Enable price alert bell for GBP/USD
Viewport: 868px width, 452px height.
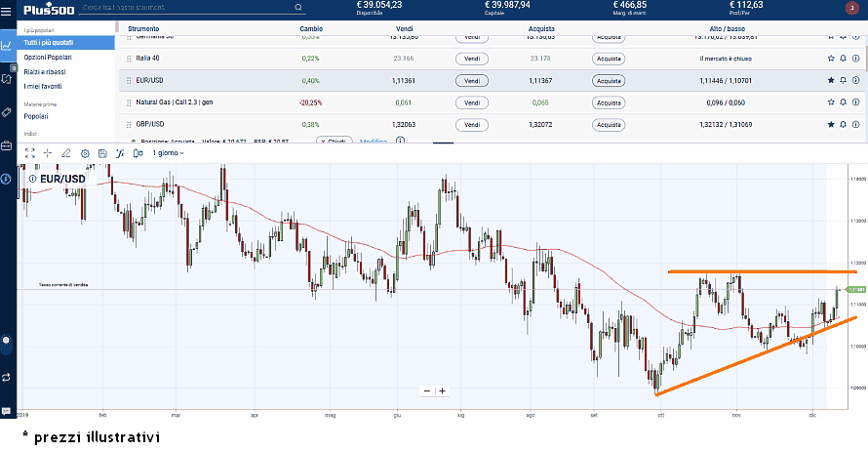click(x=844, y=125)
